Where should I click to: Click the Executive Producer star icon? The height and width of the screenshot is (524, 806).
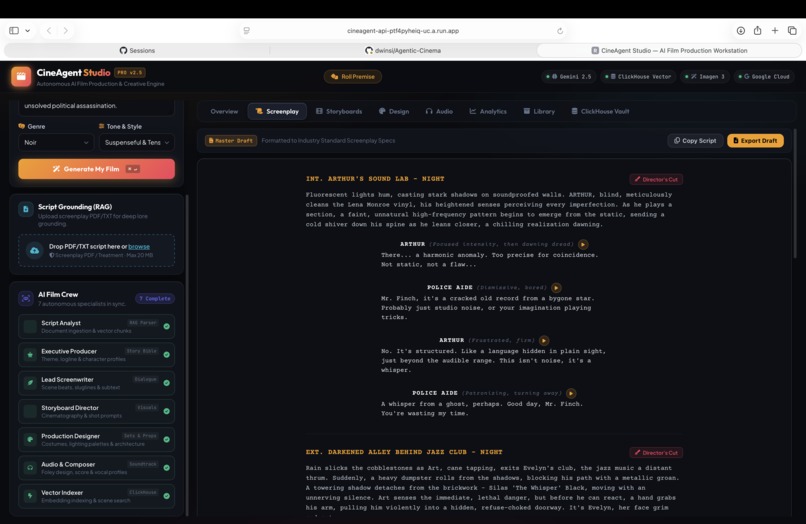30,355
